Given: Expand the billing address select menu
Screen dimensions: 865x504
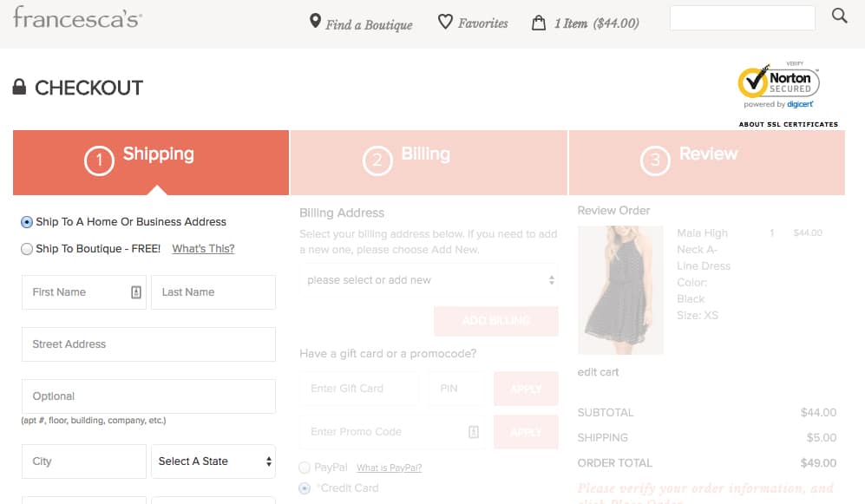Looking at the screenshot, I should coord(429,279).
